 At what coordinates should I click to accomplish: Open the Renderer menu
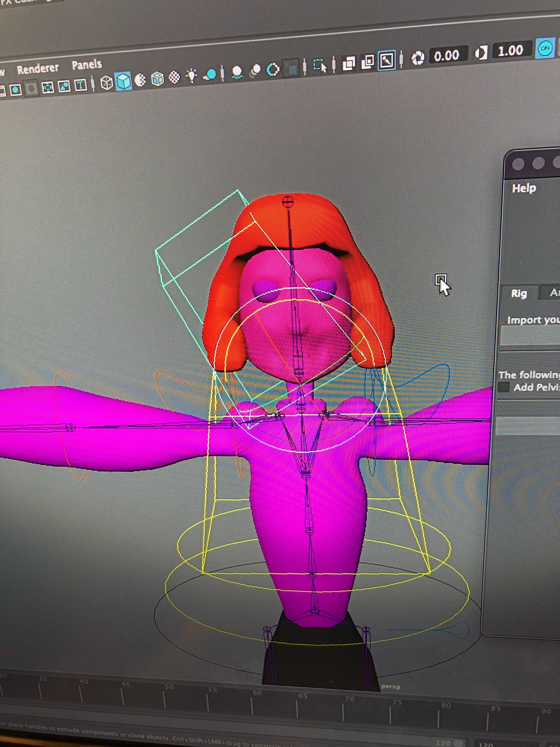tap(38, 69)
